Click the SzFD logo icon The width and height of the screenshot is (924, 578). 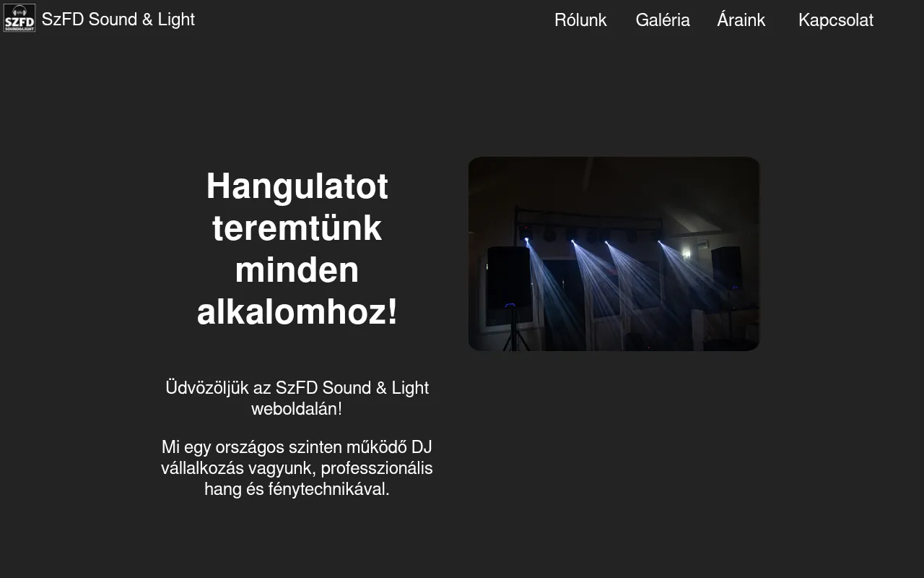tap(19, 18)
